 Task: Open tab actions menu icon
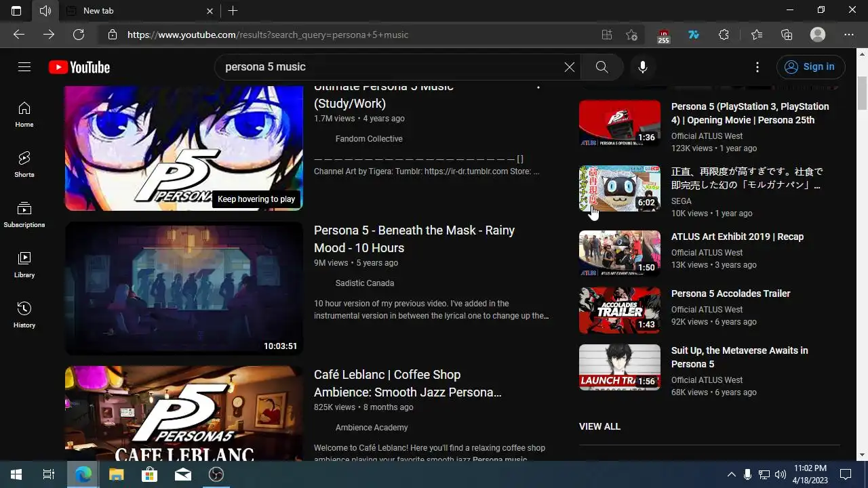click(x=16, y=11)
